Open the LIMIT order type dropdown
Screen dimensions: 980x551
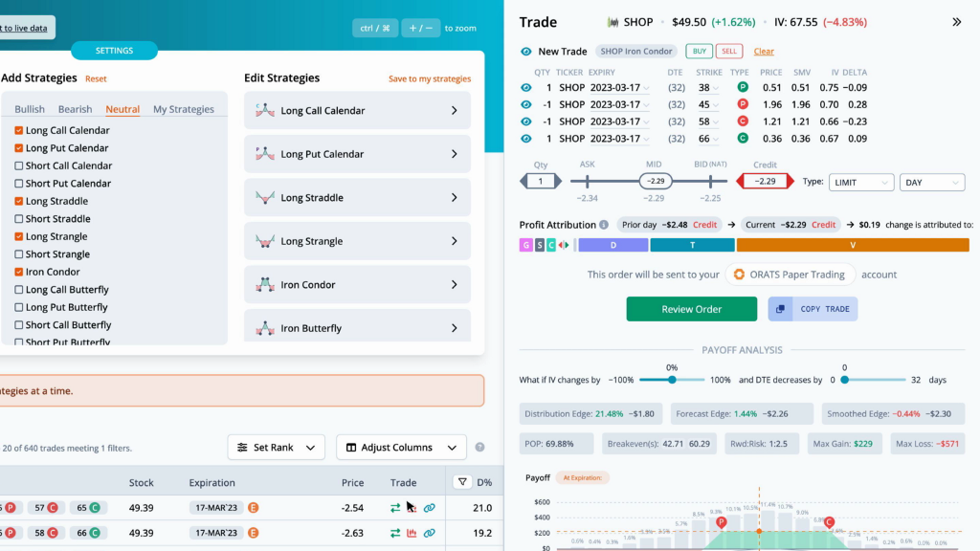tap(861, 183)
